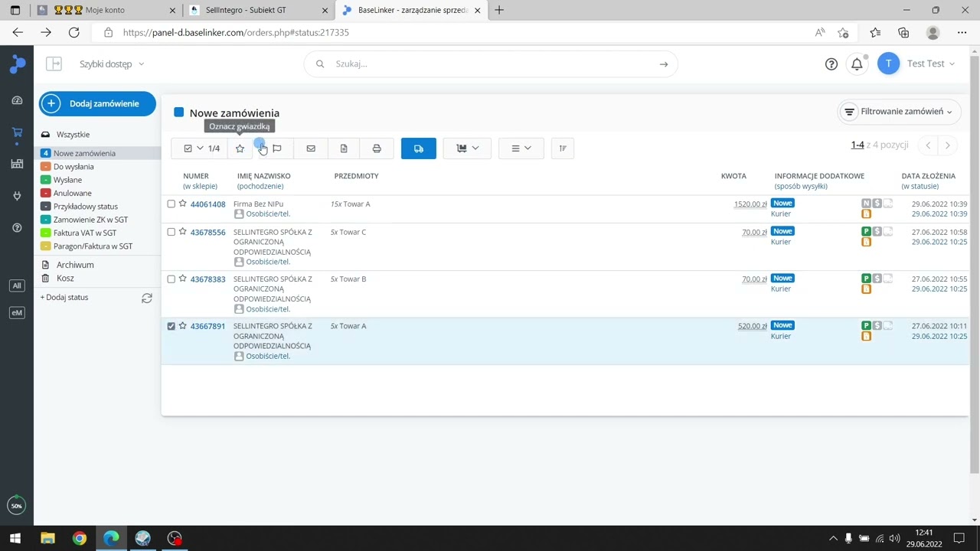
Task: Open order number 44061408 link
Action: click(x=207, y=204)
